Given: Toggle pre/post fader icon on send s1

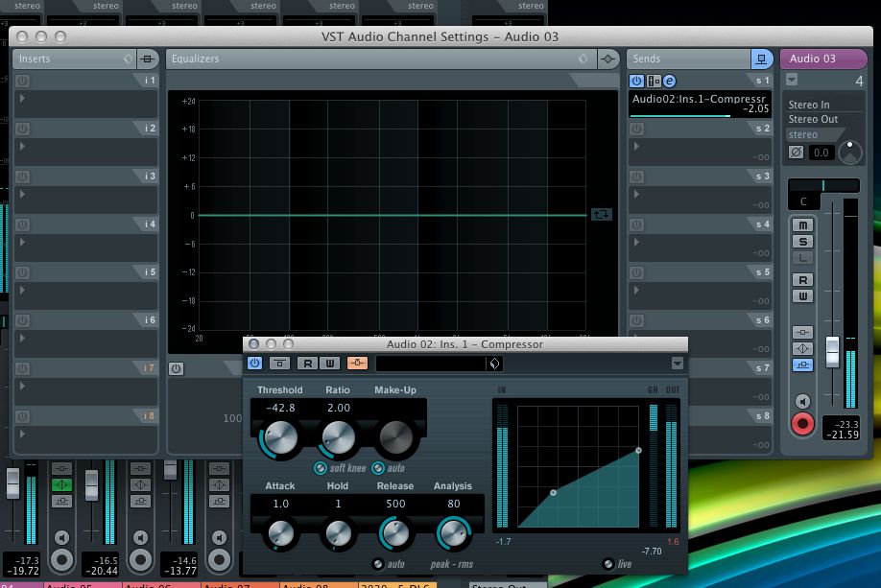Looking at the screenshot, I should point(654,81).
